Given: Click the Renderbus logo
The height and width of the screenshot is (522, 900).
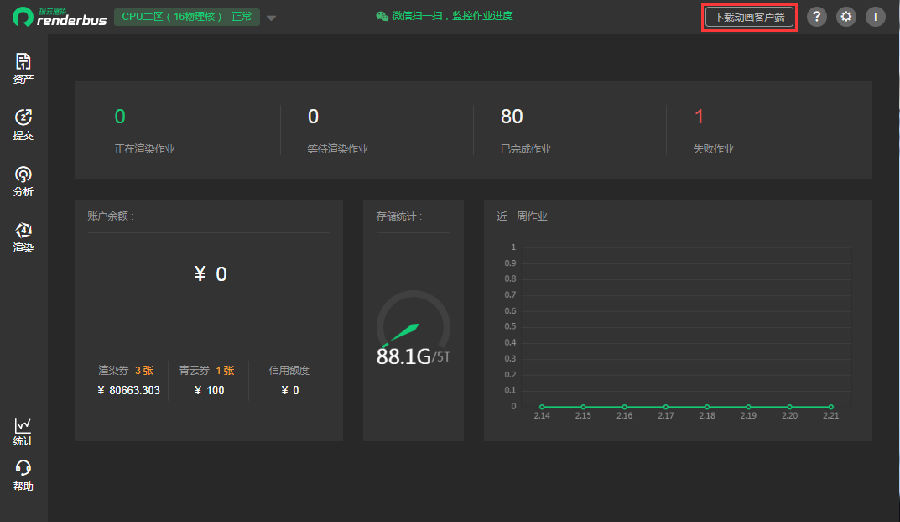Looking at the screenshot, I should click(59, 17).
